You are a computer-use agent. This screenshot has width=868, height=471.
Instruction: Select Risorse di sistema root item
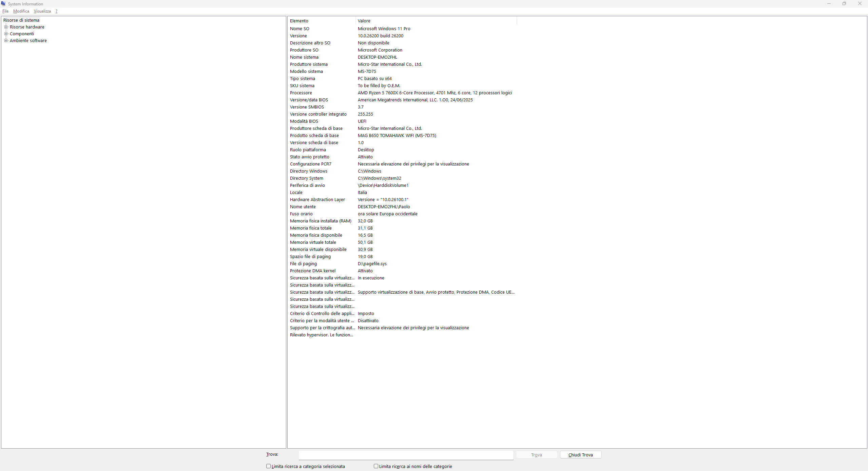coord(21,20)
